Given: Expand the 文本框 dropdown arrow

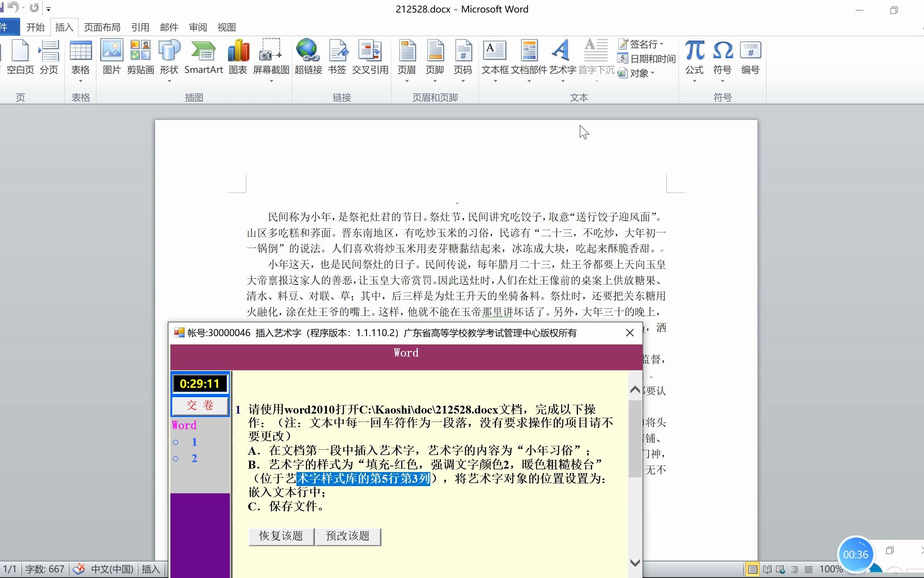Looking at the screenshot, I should pos(495,81).
